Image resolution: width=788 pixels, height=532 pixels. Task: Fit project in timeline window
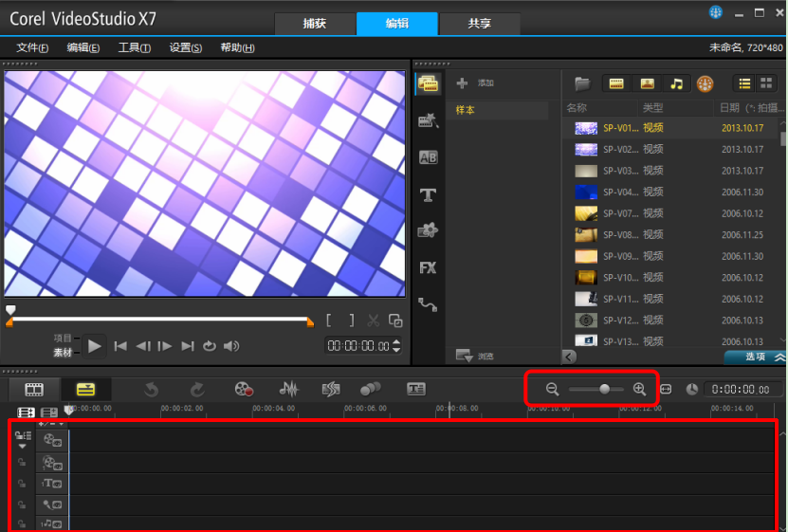(666, 389)
